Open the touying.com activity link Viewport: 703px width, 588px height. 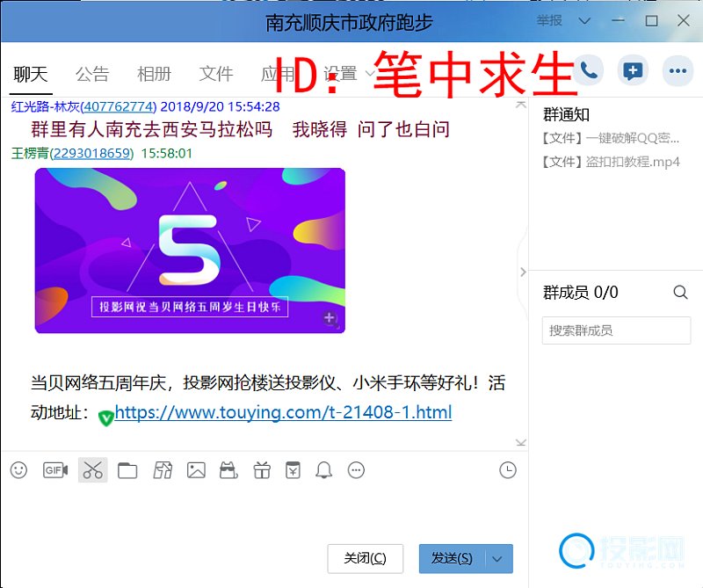283,411
